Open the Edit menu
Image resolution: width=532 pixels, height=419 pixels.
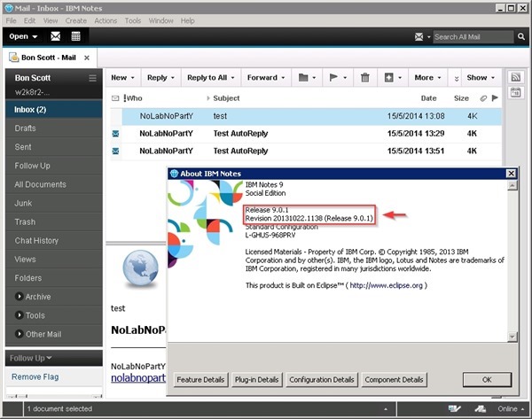click(29, 20)
